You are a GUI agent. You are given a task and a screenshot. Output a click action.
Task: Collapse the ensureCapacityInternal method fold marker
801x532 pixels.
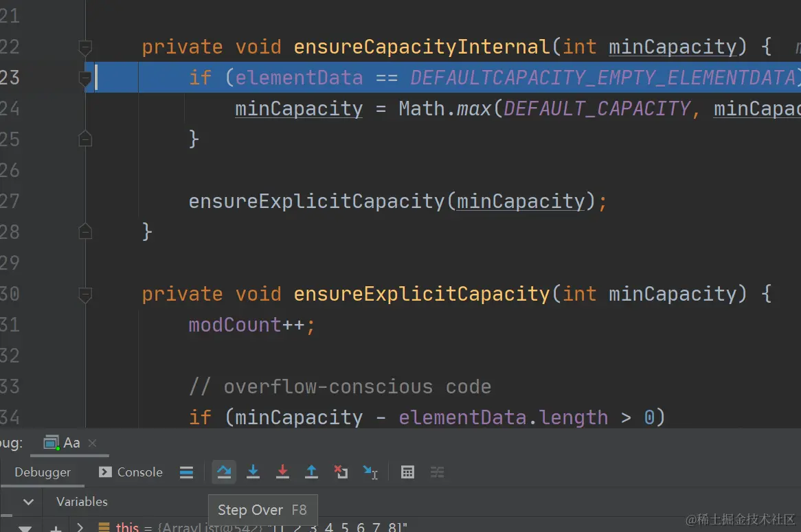pos(85,47)
